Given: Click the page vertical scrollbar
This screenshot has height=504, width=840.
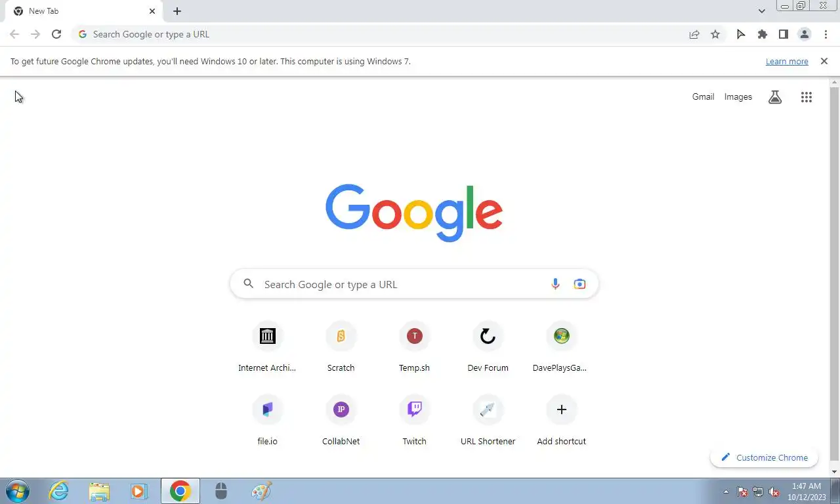Looking at the screenshot, I should [x=835, y=272].
